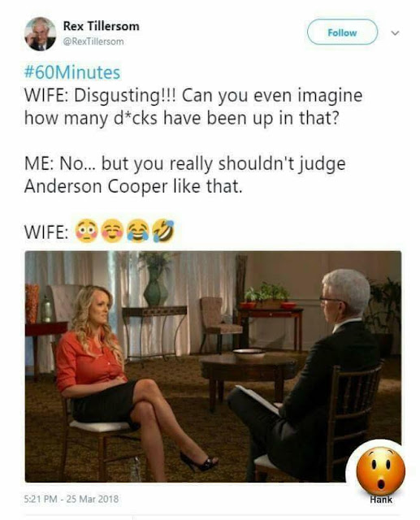Open the Rex Tillersom profile avatar
This screenshot has width=420, height=520.
click(40, 34)
